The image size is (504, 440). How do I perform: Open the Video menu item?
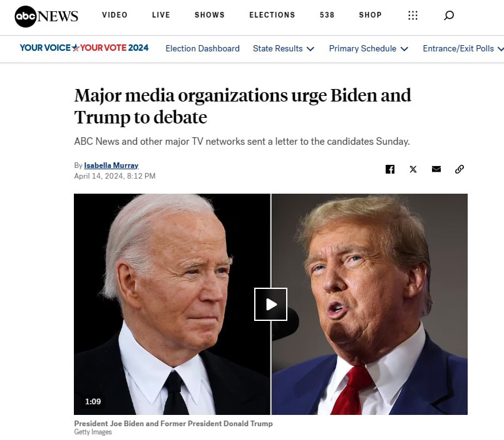pyautogui.click(x=115, y=15)
